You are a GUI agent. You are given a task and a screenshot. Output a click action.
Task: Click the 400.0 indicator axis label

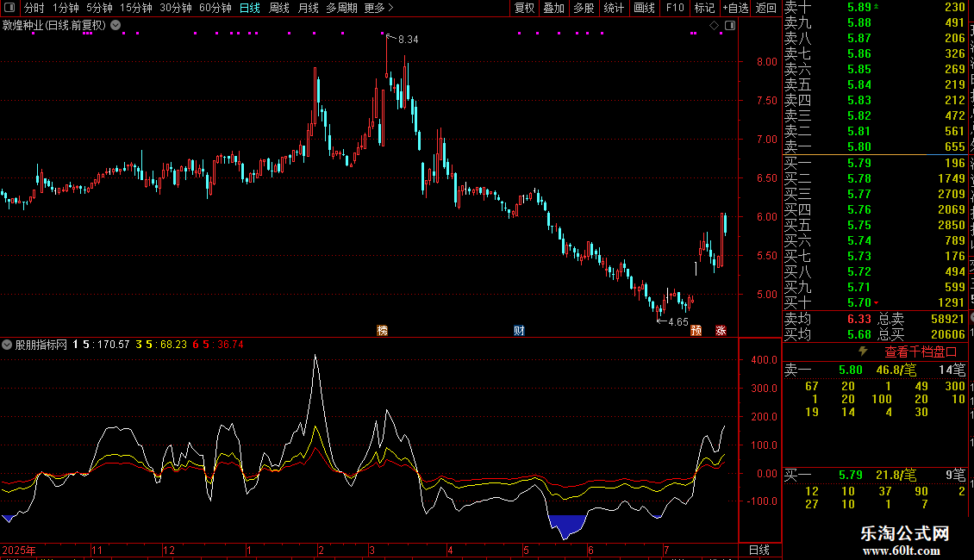tap(764, 359)
